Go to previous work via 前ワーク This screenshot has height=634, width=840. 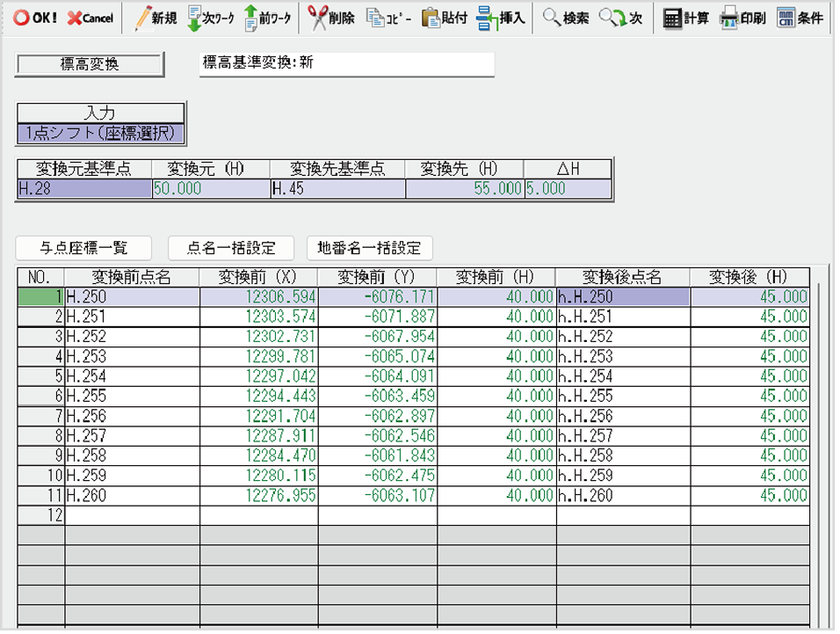click(267, 18)
